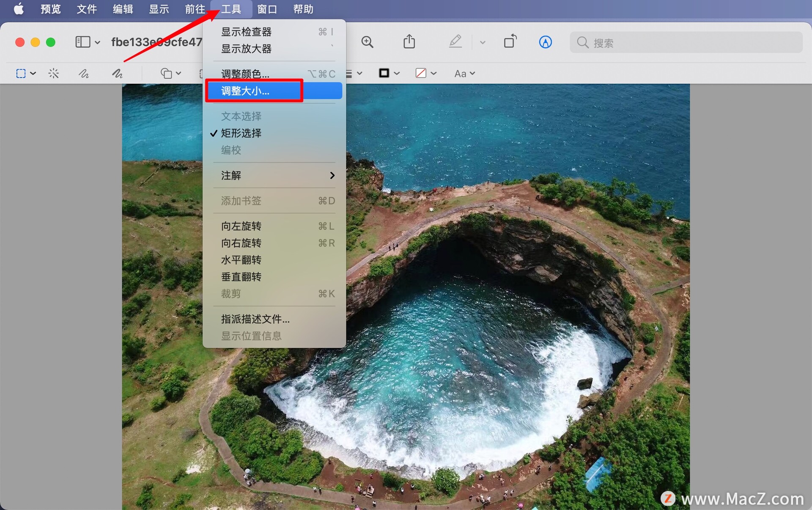
Task: Open the 文件 menu
Action: 87,9
